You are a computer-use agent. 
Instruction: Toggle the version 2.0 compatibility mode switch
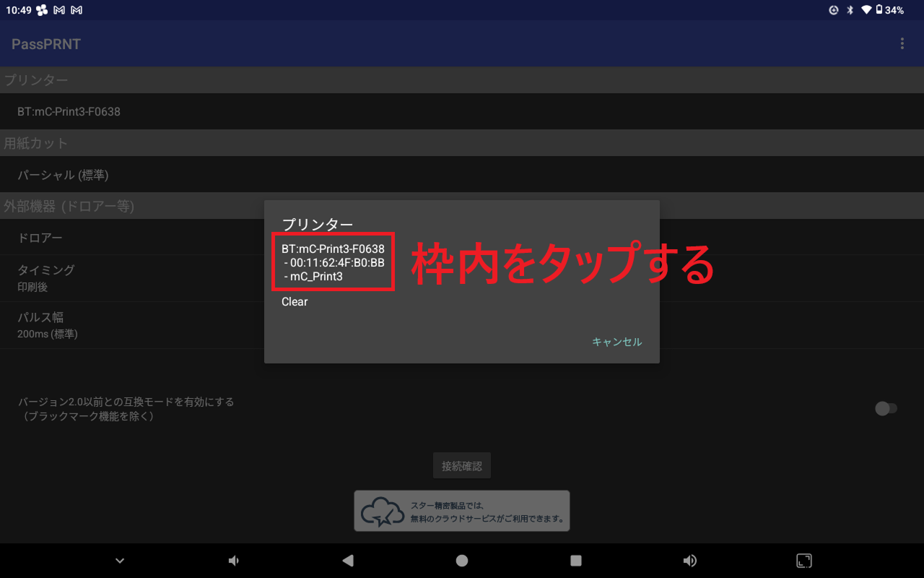pyautogui.click(x=886, y=409)
